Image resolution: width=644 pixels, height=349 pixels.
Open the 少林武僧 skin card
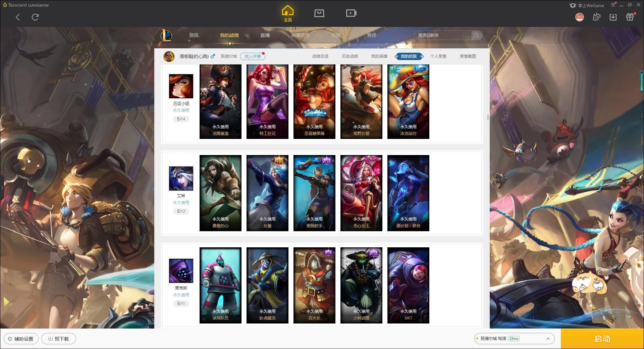(361, 285)
